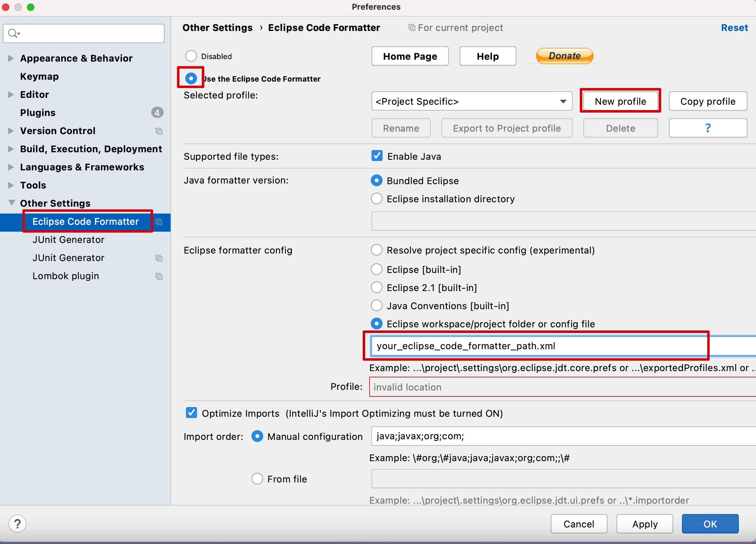Select the Lombok plugin settings item
Screen dimensions: 756x544
[x=66, y=276]
